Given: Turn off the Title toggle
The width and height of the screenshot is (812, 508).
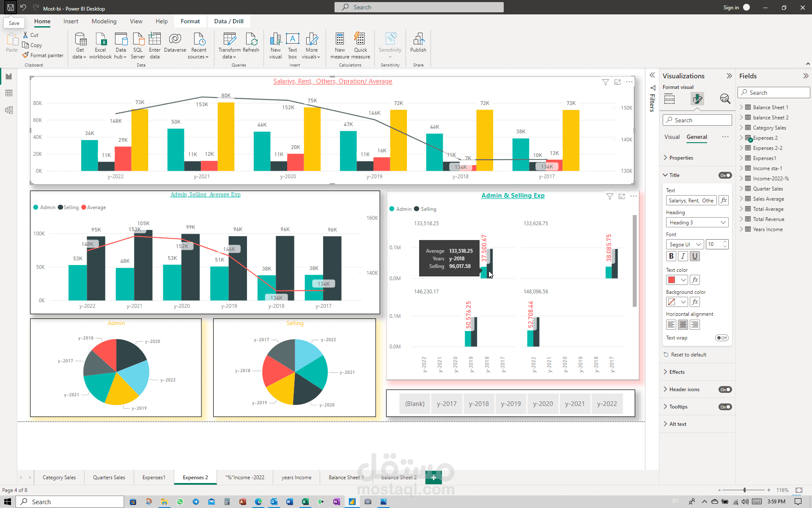Looking at the screenshot, I should point(725,175).
